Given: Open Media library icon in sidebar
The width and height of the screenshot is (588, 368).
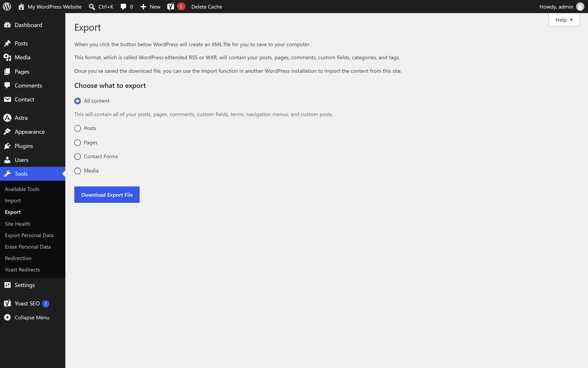Looking at the screenshot, I should [x=7, y=57].
